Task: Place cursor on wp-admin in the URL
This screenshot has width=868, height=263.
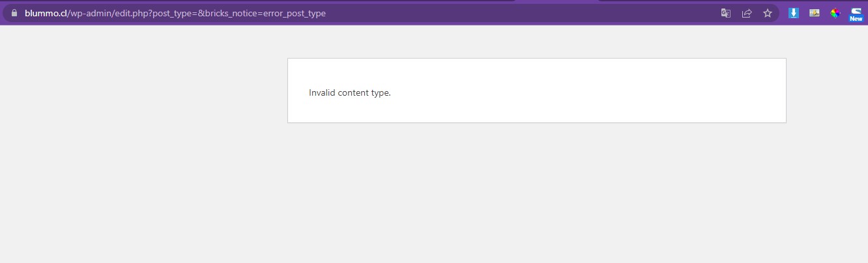Action: tap(89, 13)
